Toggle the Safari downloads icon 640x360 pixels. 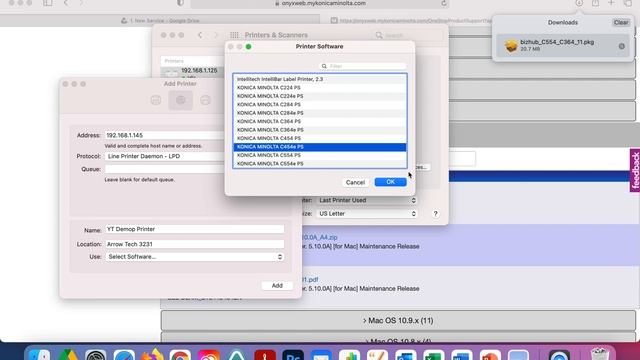[579, 3]
